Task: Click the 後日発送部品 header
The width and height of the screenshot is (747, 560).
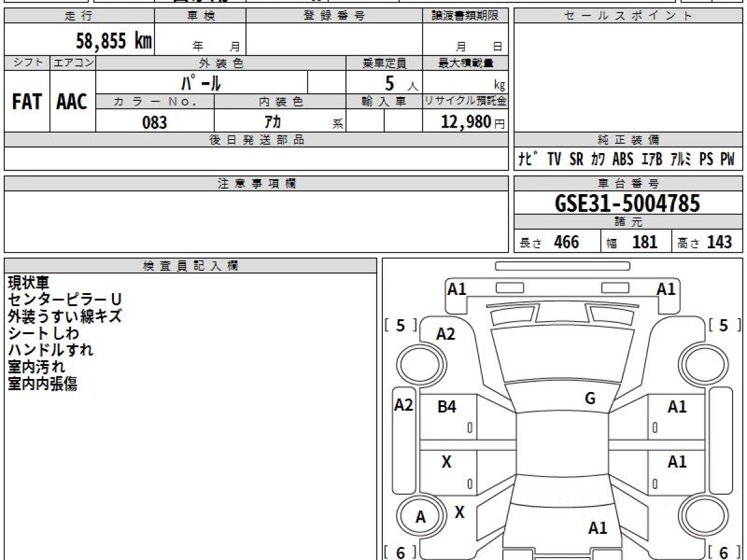Action: coord(256,140)
